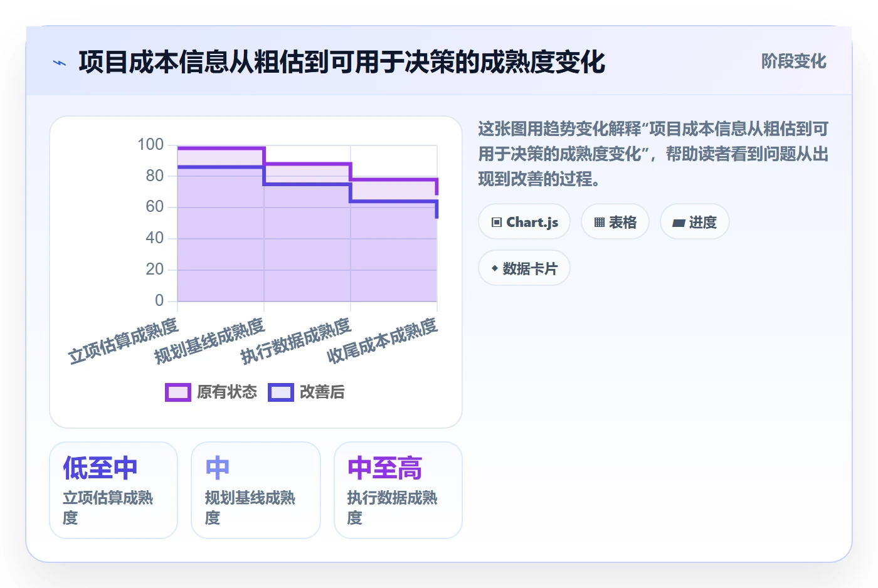Click the 0 y-axis value

click(159, 301)
